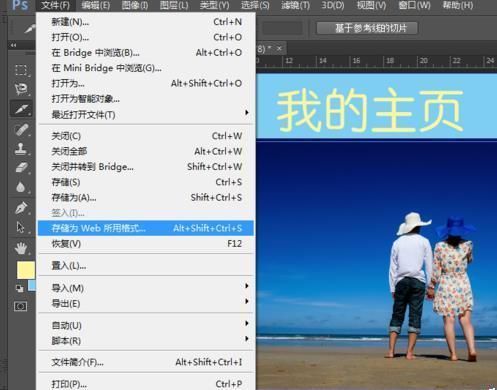Screen dimensions: 497x390
Task: Click the Photoshop Ps logo icon
Action: [x=20, y=5]
